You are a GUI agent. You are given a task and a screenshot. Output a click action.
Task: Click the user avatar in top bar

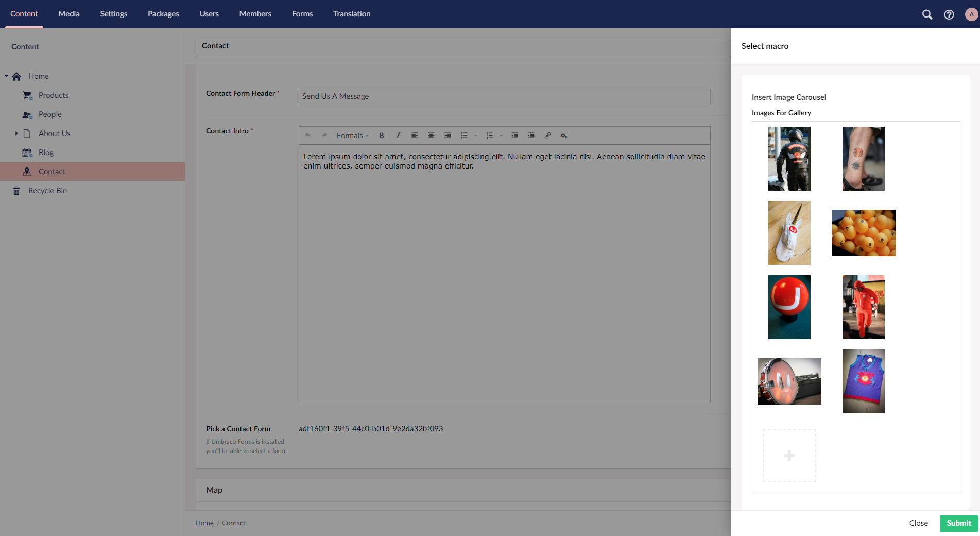[971, 14]
